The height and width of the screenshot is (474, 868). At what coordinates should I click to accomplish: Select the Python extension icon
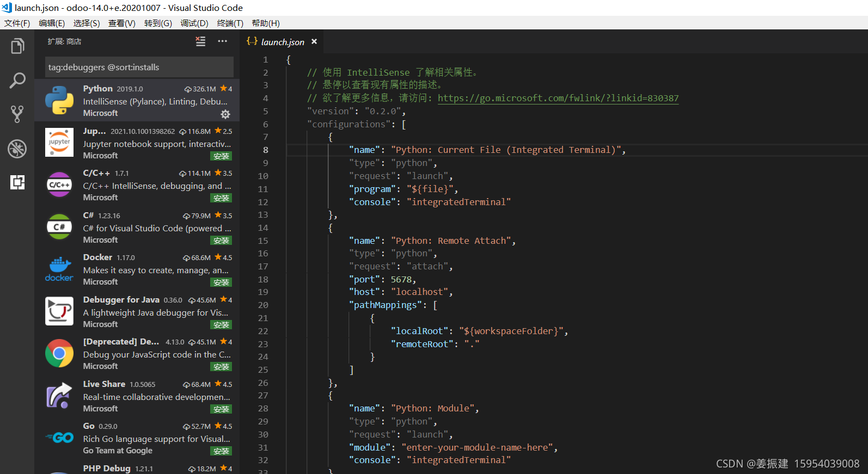pos(59,100)
